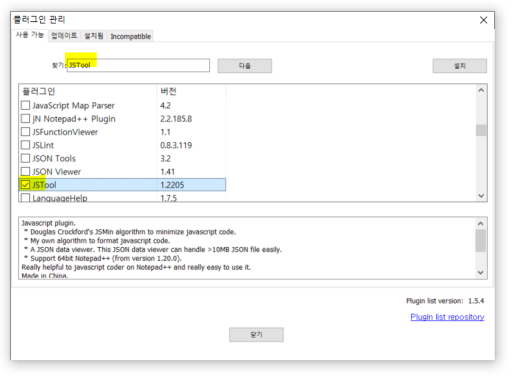
Task: Select the JSON Tools plugin name
Action: coord(54,159)
